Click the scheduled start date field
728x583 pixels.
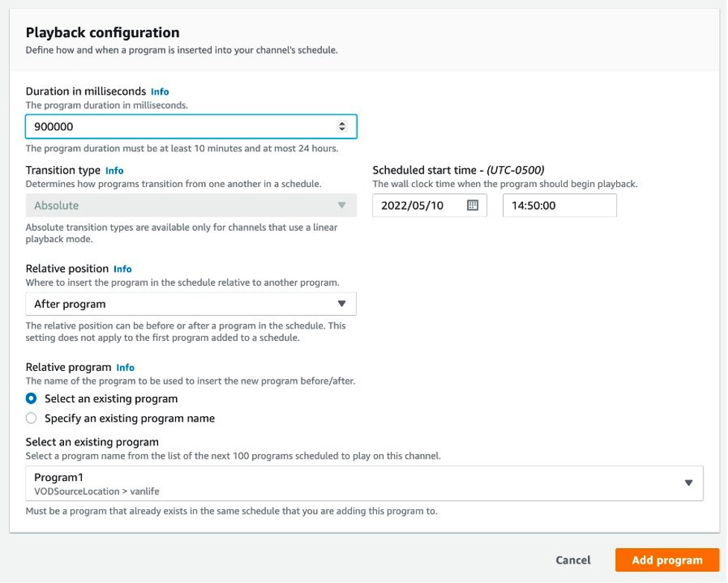[x=422, y=206]
